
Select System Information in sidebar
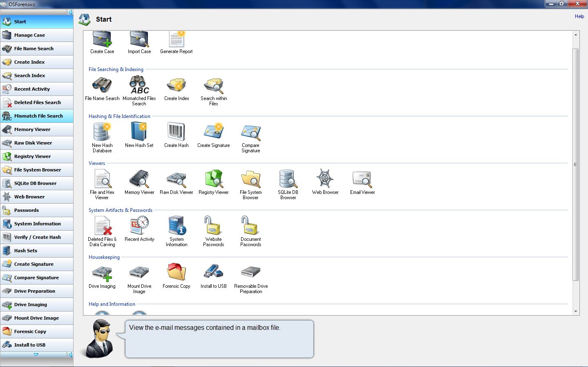tap(37, 224)
